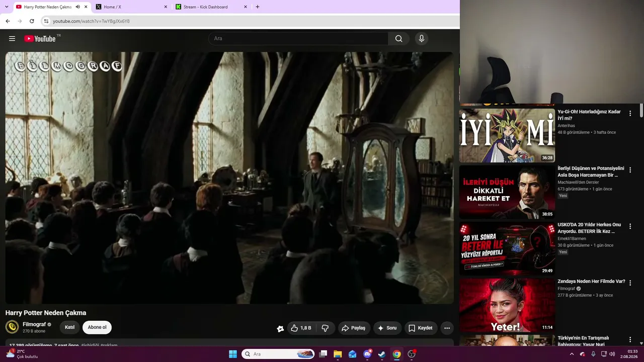Save the video with Kaydet
The height and width of the screenshot is (362, 644).
(x=421, y=328)
